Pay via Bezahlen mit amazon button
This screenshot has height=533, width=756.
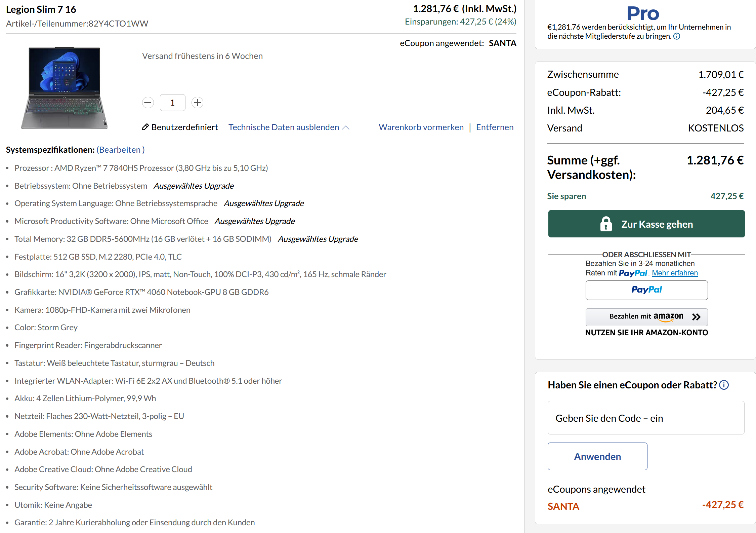coord(646,317)
